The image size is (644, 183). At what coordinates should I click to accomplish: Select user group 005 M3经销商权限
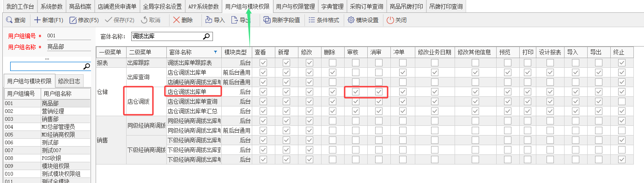(47, 134)
